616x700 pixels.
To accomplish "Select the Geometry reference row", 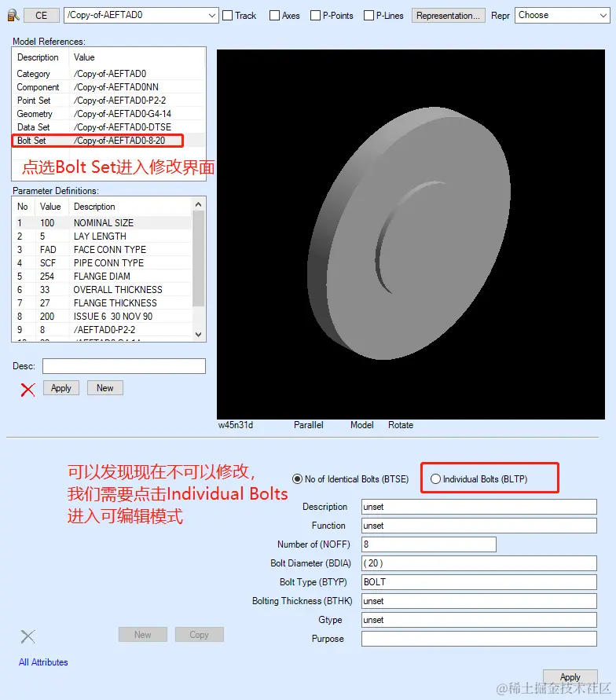I will click(x=108, y=114).
